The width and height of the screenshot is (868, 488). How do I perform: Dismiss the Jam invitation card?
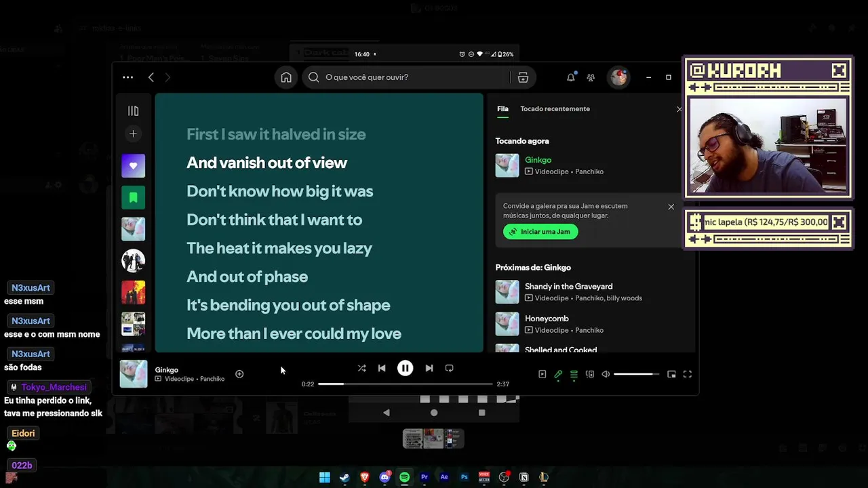coord(671,207)
